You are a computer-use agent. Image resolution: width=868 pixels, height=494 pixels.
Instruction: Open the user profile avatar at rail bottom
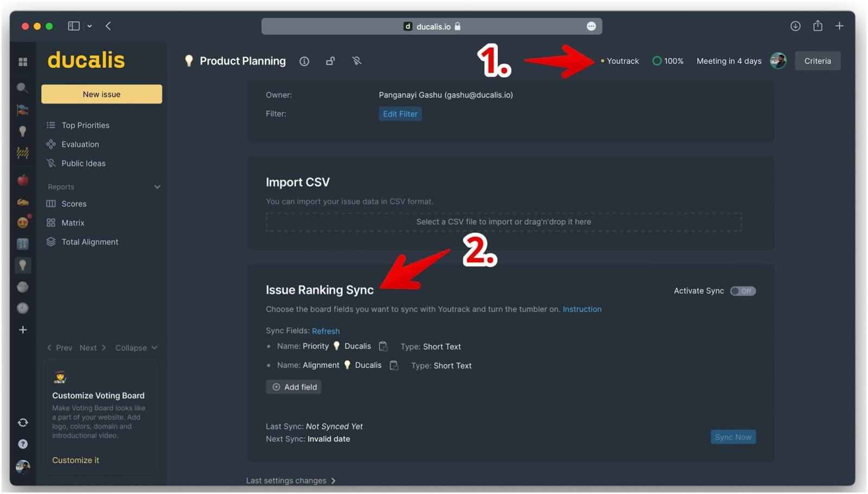23,466
